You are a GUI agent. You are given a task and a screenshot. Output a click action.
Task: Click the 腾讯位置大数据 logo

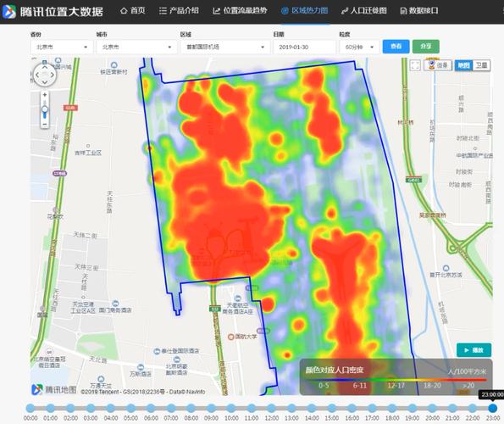53,12
